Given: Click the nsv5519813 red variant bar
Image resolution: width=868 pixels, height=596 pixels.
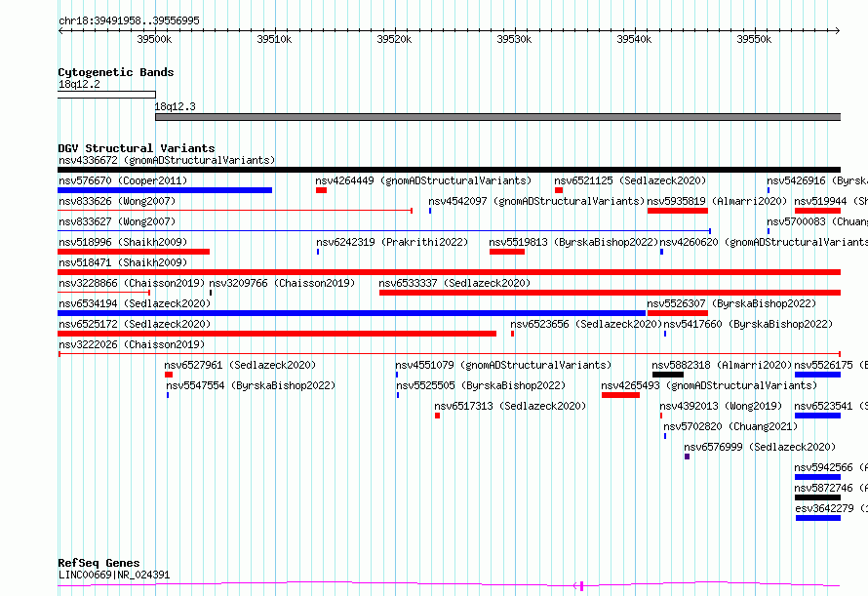Looking at the screenshot, I should pyautogui.click(x=507, y=252).
